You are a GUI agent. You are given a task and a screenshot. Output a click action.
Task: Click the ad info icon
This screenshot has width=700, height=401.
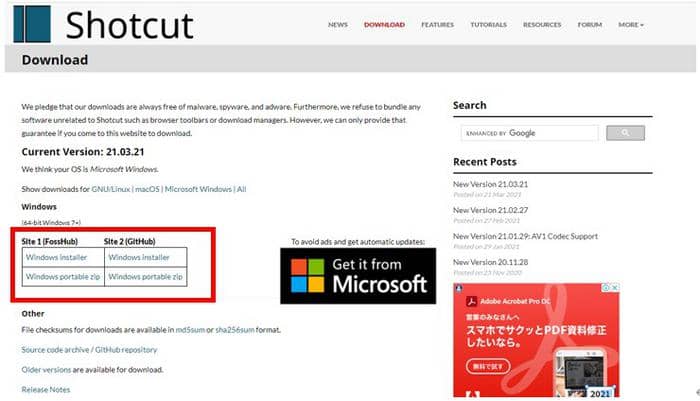pos(605,288)
